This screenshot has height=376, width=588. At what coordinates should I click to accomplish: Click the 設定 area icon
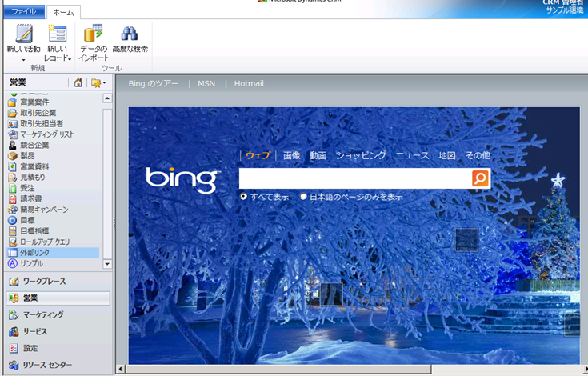(x=14, y=348)
